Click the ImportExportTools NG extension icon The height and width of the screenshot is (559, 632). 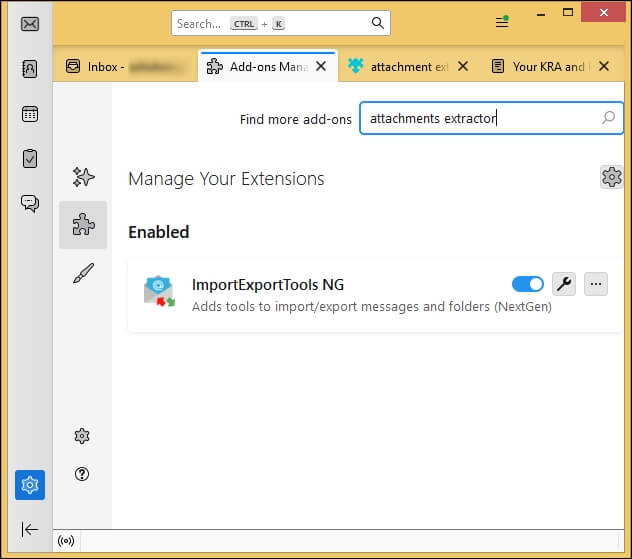pyautogui.click(x=159, y=291)
